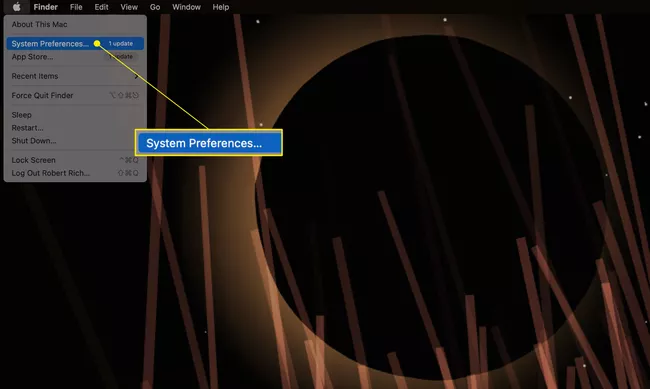Choose Lock Screen
650x389 pixels.
tap(75, 160)
